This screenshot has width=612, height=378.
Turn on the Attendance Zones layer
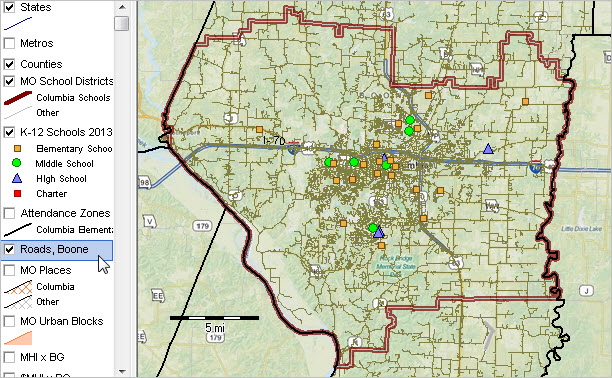pos(9,213)
